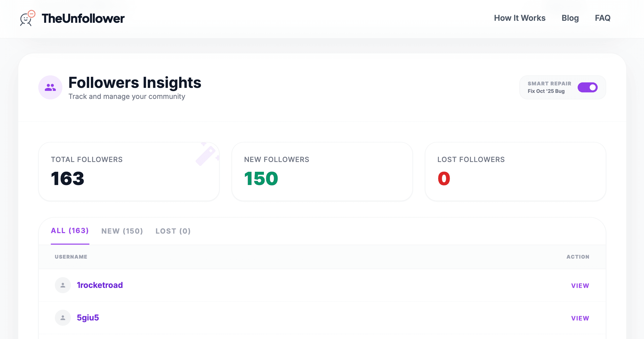Click the avatar icon next to 5giu5
Viewport: 644px width, 339px height.
63,317
